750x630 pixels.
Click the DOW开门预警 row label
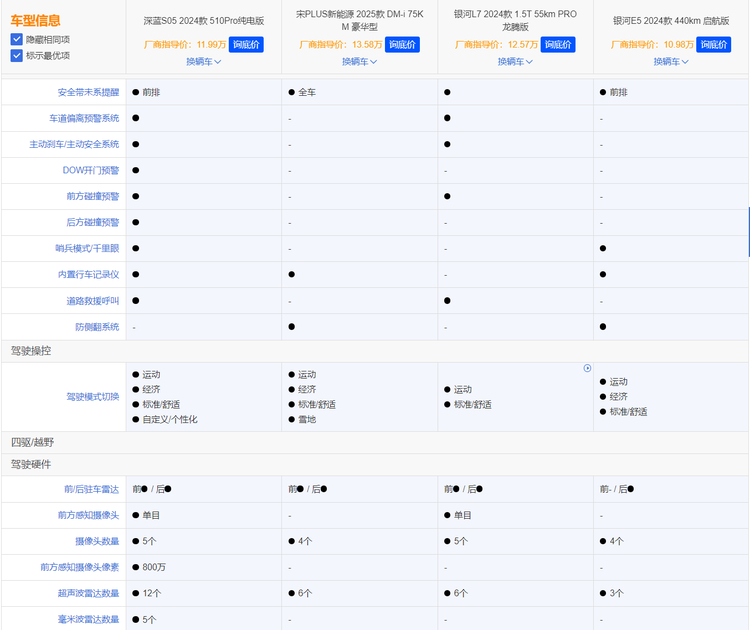90,170
